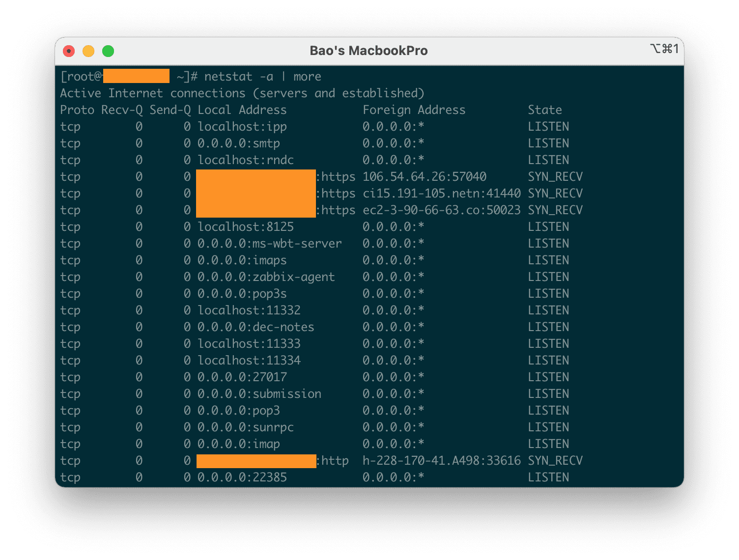This screenshot has height=560, width=739.
Task: Click the "0.0.0.0:22385" entry on the last line
Action: 242,477
